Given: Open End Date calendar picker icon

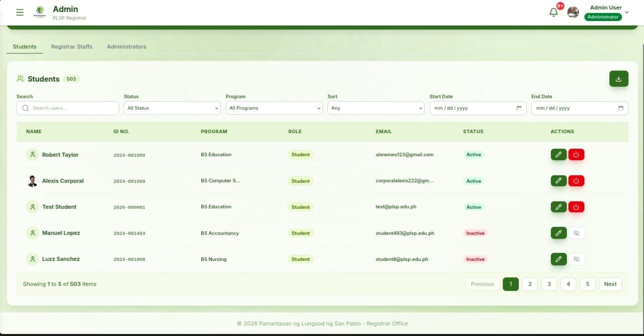Looking at the screenshot, I should [x=620, y=108].
